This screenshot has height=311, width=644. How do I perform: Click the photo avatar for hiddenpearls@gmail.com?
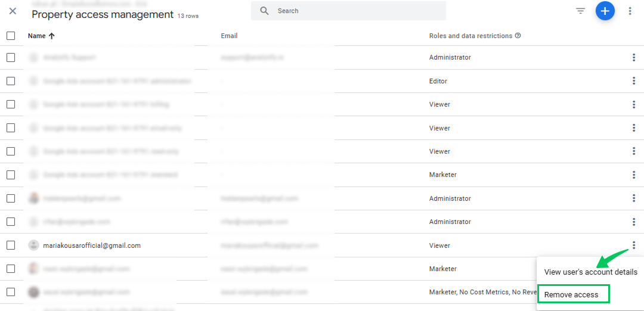click(x=33, y=198)
